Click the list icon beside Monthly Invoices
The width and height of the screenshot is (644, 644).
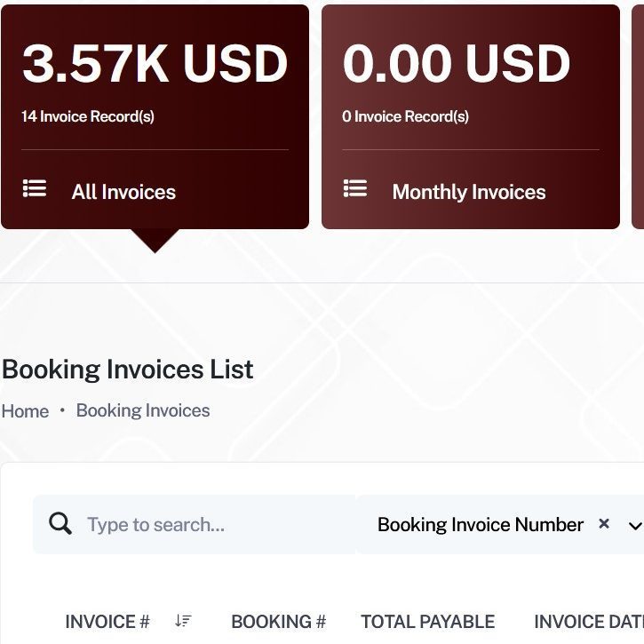(x=355, y=188)
